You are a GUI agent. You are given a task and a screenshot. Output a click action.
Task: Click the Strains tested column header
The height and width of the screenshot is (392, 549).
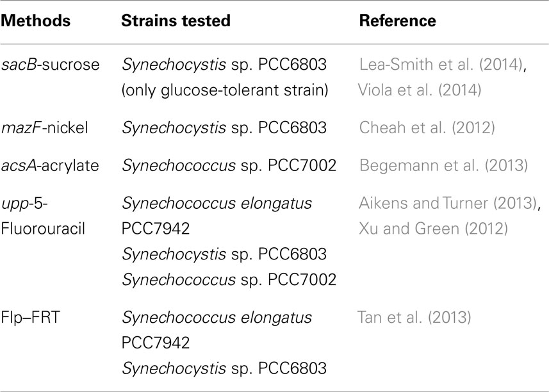176,20
